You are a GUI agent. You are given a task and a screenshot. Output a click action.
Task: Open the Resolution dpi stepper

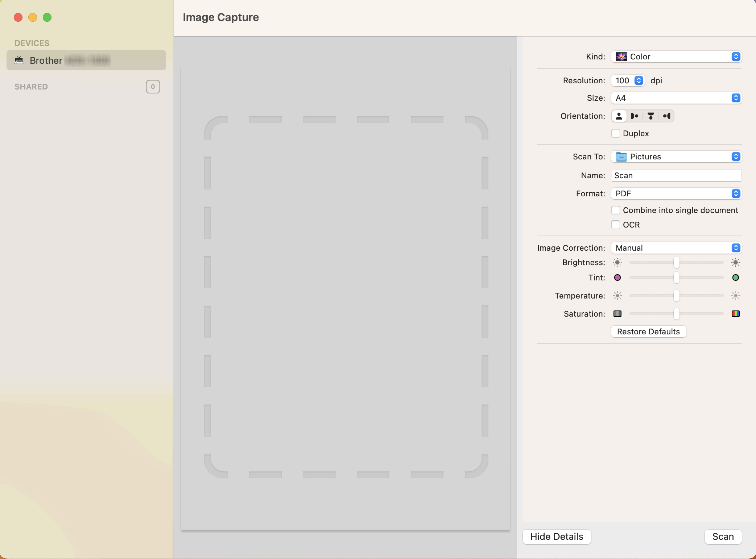click(x=639, y=80)
